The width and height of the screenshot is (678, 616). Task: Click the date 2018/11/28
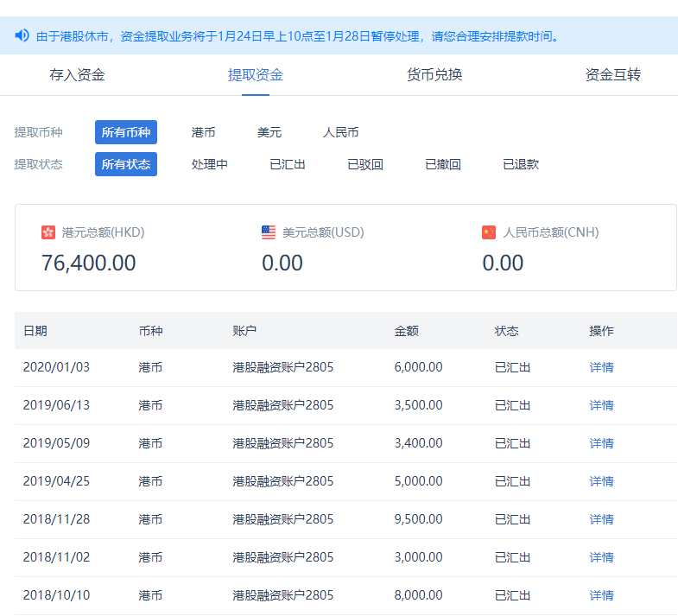(x=56, y=519)
